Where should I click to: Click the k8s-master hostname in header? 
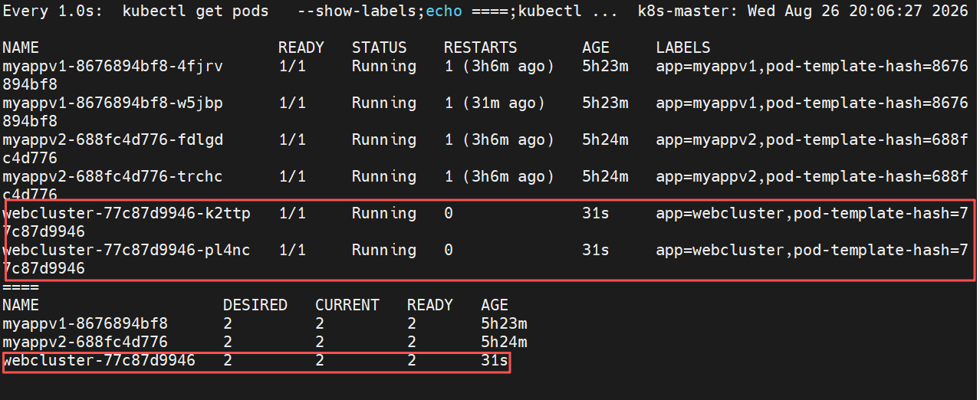[683, 11]
